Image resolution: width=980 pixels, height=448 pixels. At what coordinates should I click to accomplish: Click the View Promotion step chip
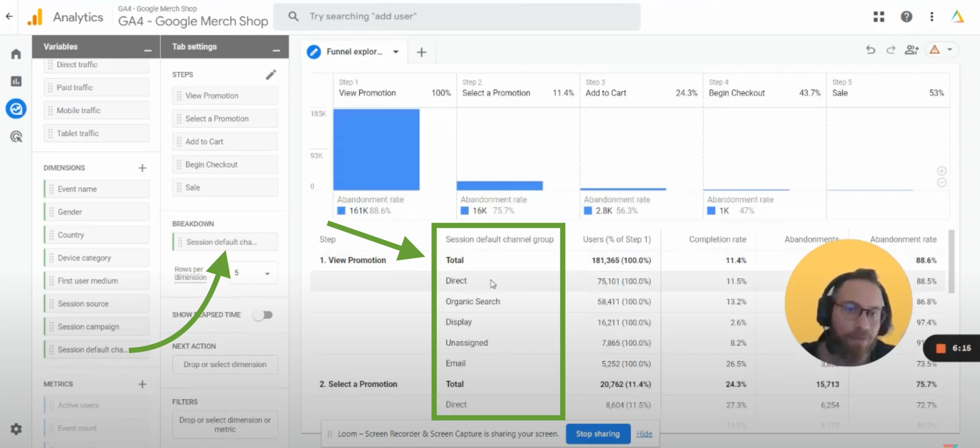(x=225, y=96)
